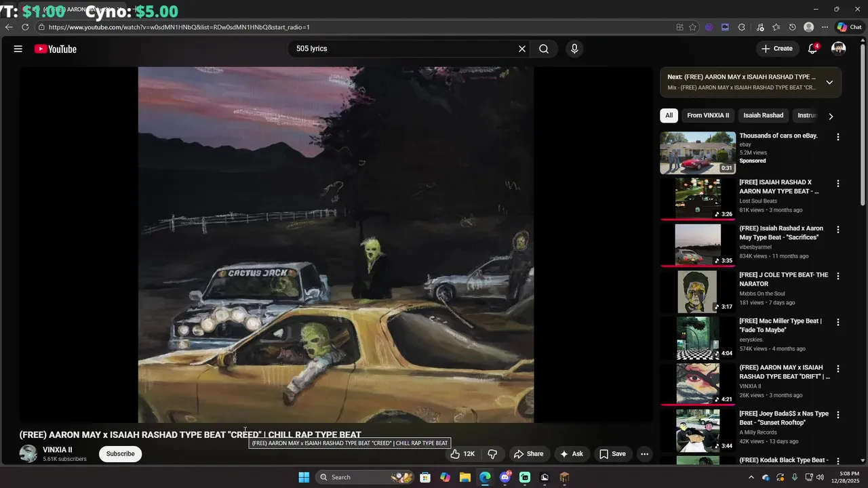Show hidden system tray icons chevron
This screenshot has height=488, width=868.
tap(751, 477)
